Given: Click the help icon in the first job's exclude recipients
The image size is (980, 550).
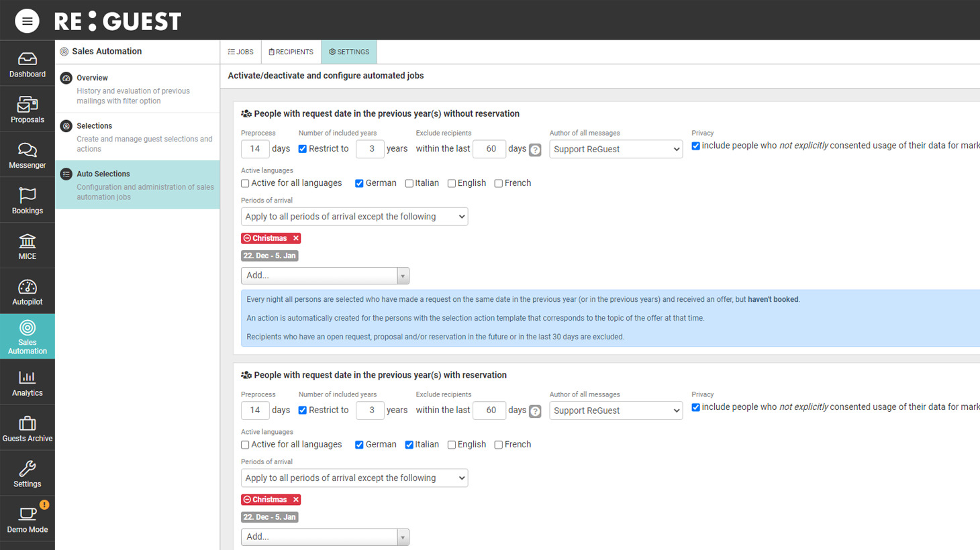Looking at the screenshot, I should pos(535,150).
